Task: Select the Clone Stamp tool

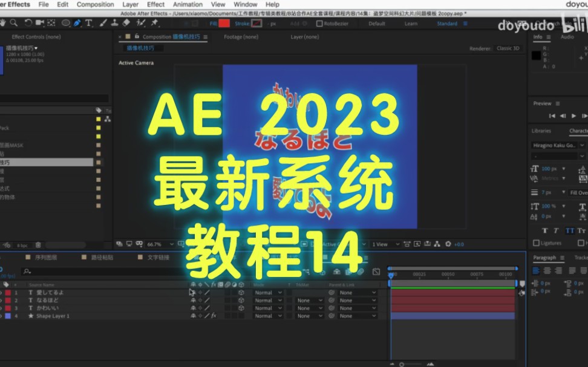Action: [x=116, y=22]
